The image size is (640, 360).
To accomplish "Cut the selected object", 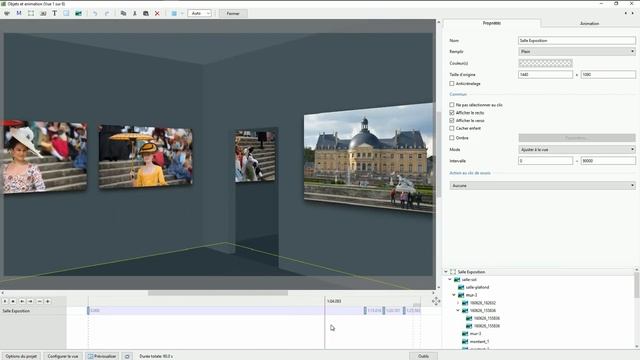I will coord(135,13).
